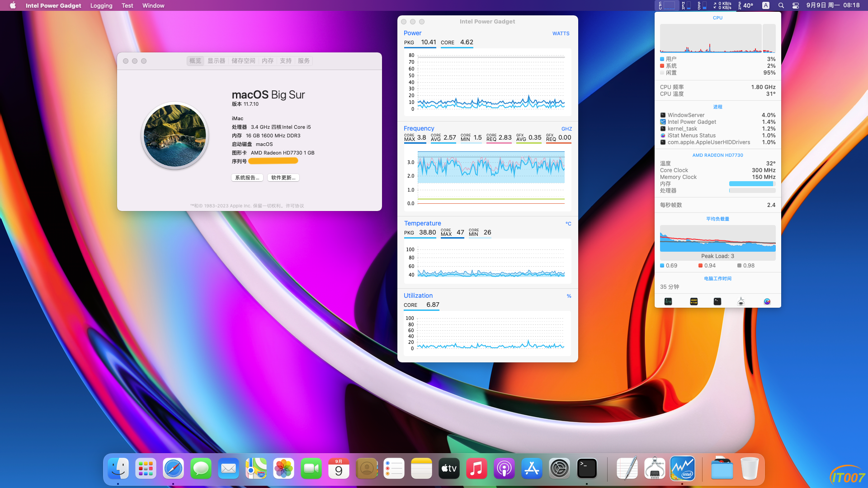Open the Apple menu
The height and width of the screenshot is (488, 868).
[x=13, y=5]
